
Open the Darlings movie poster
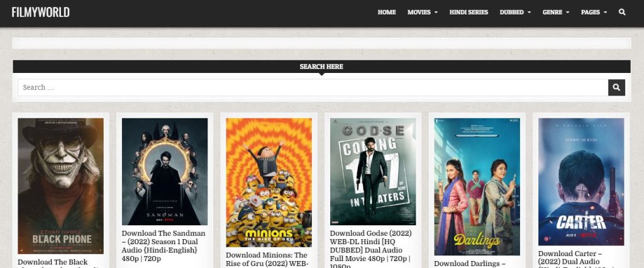pyautogui.click(x=477, y=187)
